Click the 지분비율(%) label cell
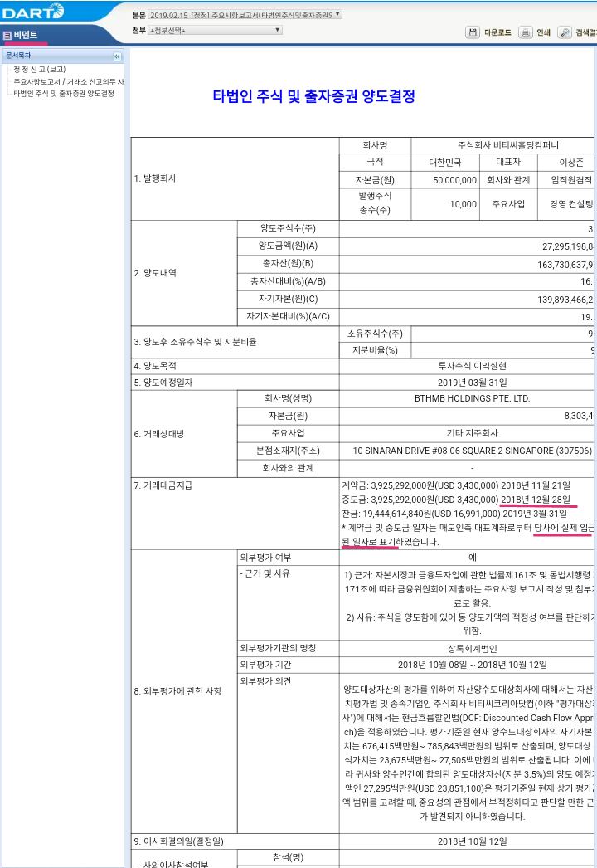This screenshot has height=868, width=597. click(375, 350)
